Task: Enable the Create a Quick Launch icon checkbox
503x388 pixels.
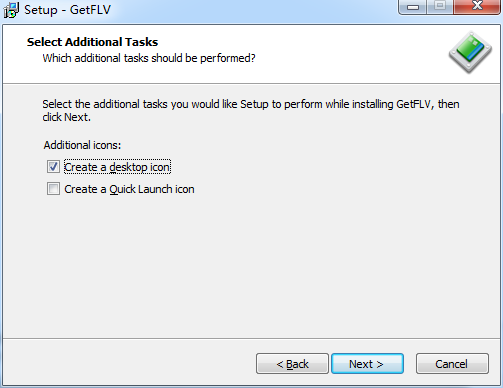Action: coord(53,189)
